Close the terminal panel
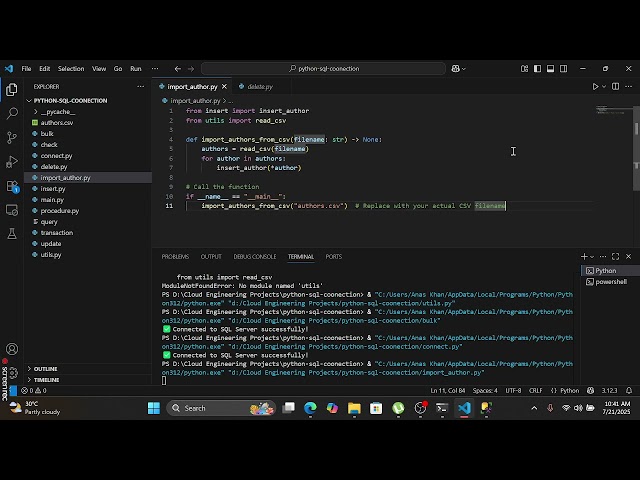 pos(629,256)
